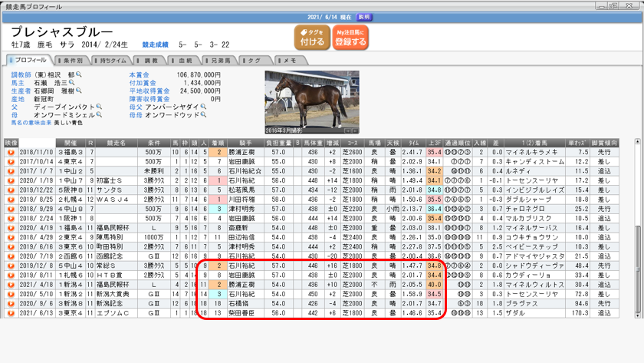
Task: Search sire ディープインパクト via magnifier icon
Action: point(98,106)
